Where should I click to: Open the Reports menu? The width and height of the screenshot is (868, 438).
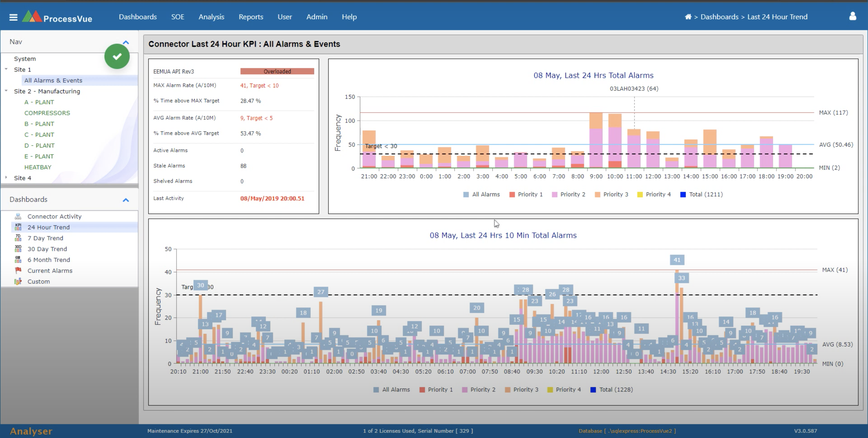[x=251, y=17]
